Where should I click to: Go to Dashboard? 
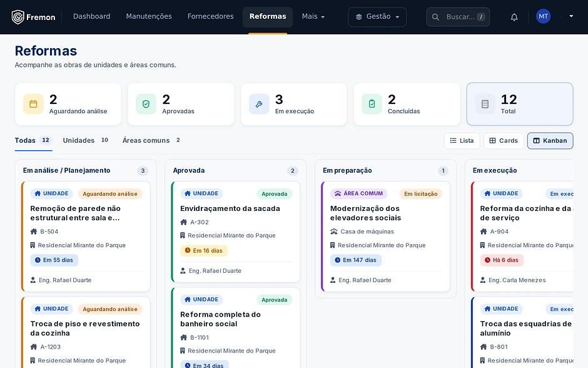click(92, 16)
